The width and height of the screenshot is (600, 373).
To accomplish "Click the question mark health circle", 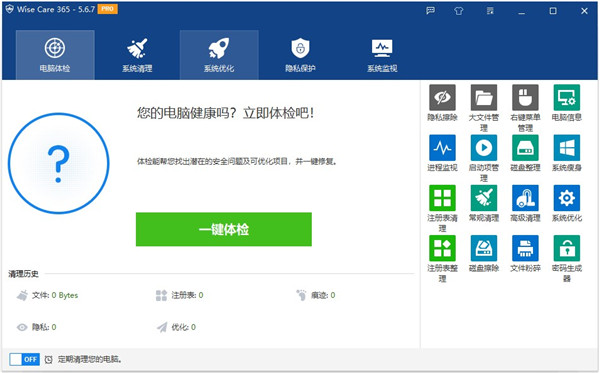I will [58, 163].
